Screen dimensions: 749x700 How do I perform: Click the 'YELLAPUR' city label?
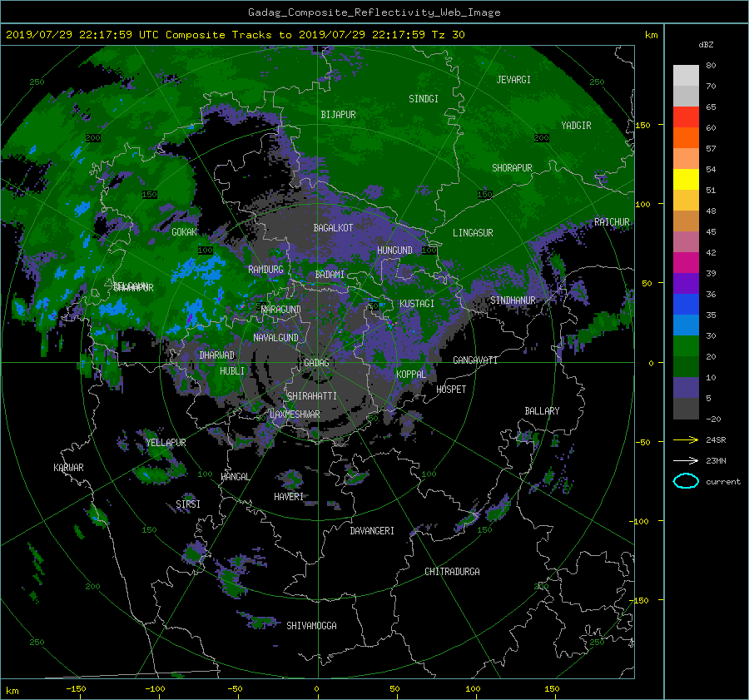166,443
